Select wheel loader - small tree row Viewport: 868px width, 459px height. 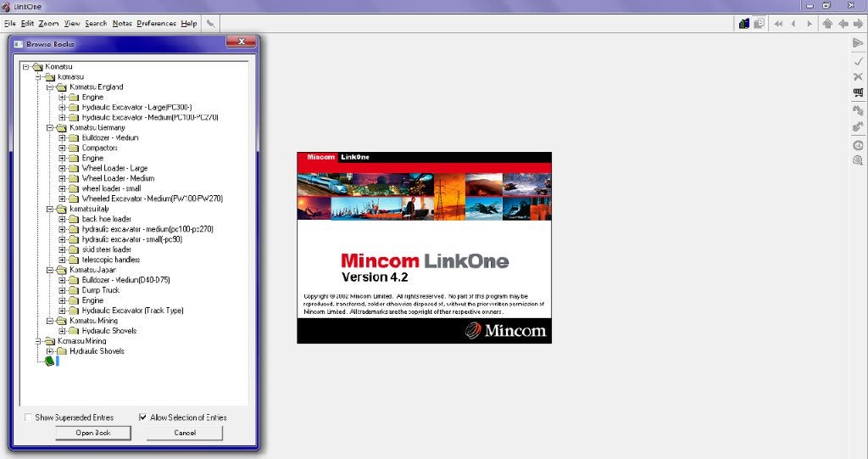pos(111,188)
